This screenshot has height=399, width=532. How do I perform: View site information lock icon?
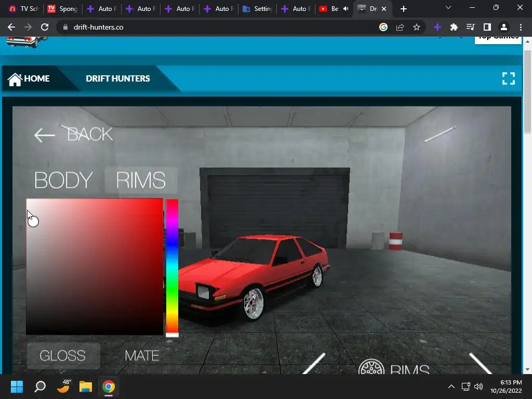[65, 27]
